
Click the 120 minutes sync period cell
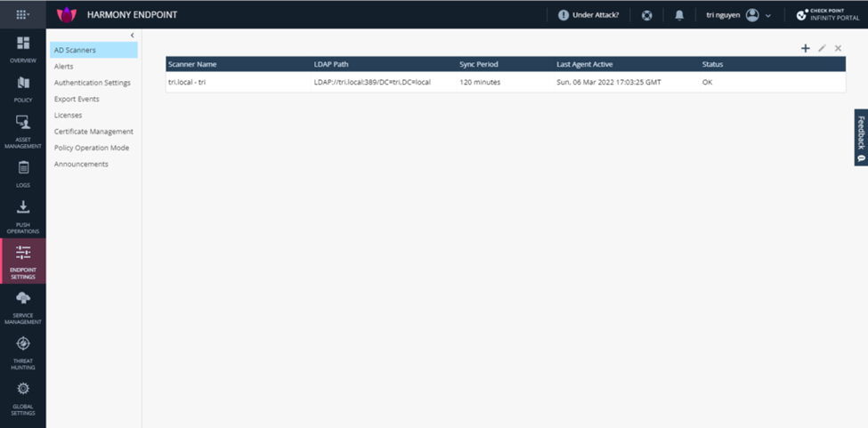(x=479, y=83)
